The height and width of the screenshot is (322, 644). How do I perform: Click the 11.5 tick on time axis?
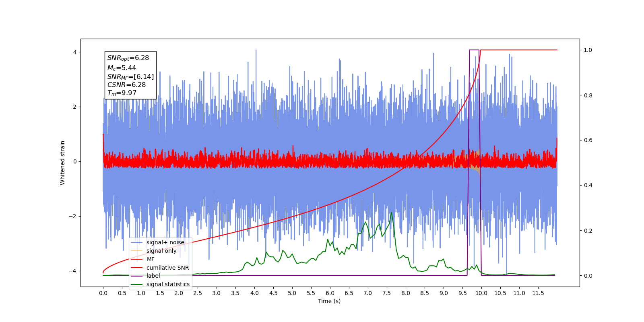click(x=538, y=293)
